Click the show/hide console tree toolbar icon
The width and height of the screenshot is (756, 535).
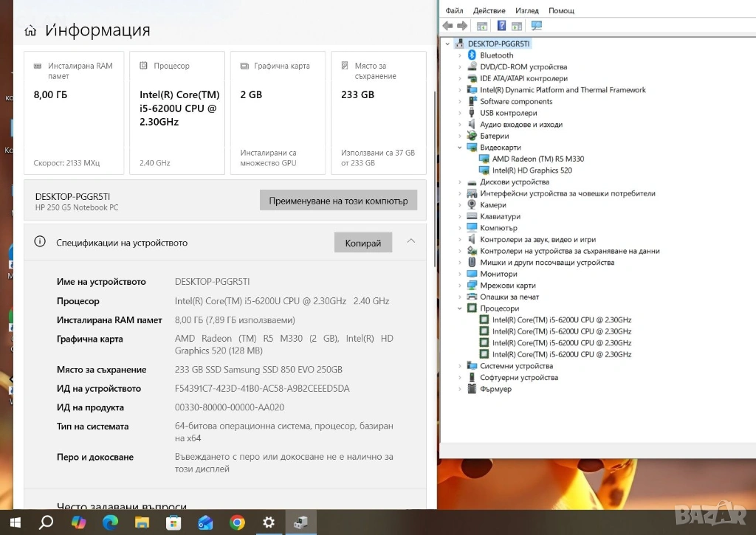pyautogui.click(x=481, y=26)
